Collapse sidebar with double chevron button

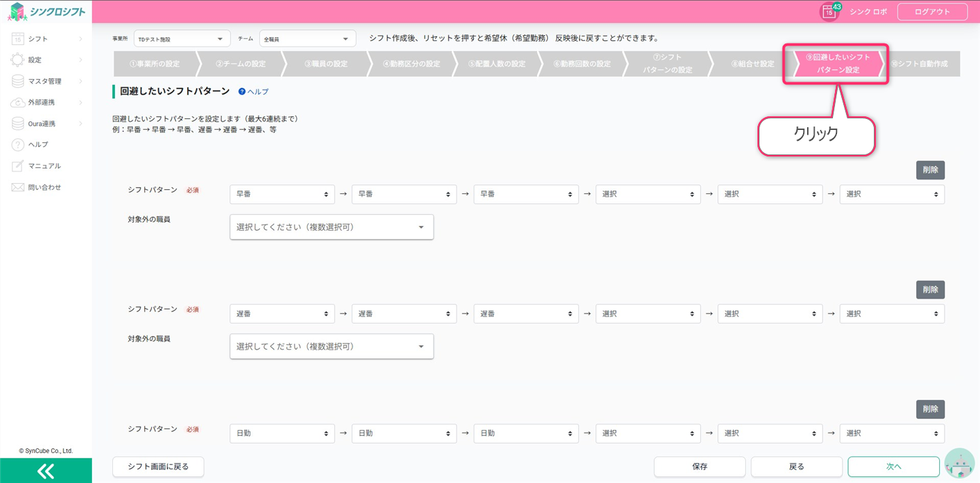(46, 471)
